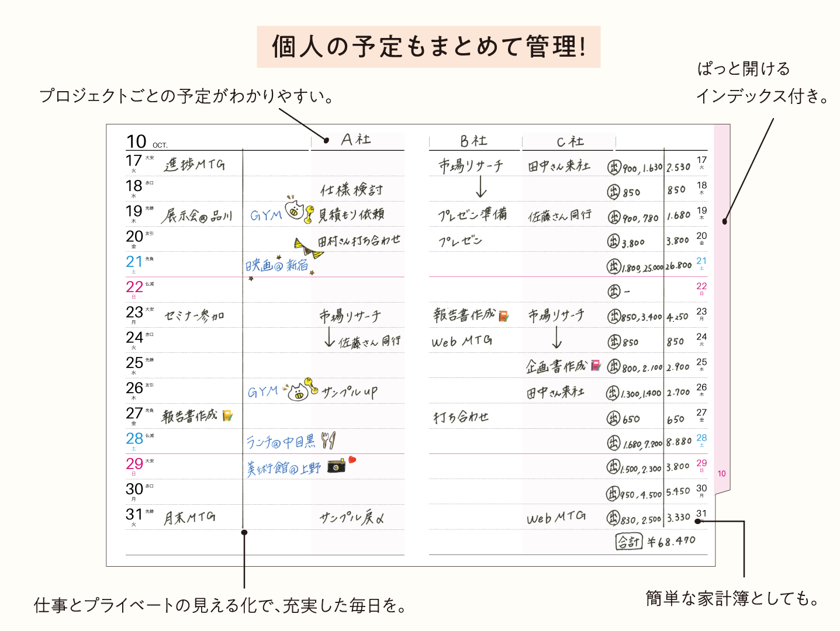840x631 pixels.
Task: Click the 10 OCT. month heading
Action: tap(147, 141)
